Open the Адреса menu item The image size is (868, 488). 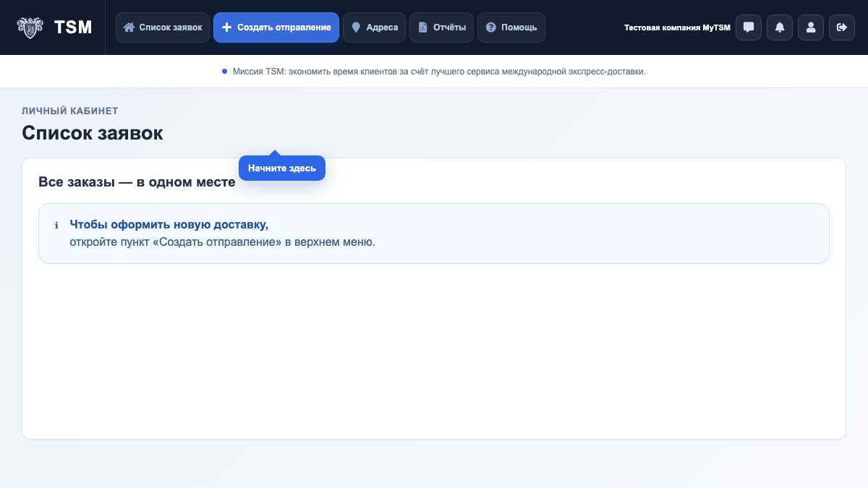(x=375, y=27)
